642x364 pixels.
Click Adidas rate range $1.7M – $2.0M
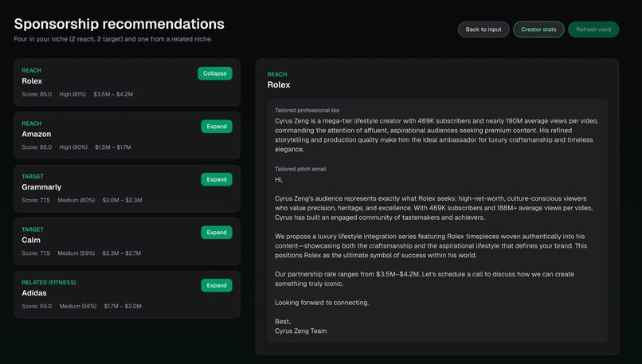123,307
